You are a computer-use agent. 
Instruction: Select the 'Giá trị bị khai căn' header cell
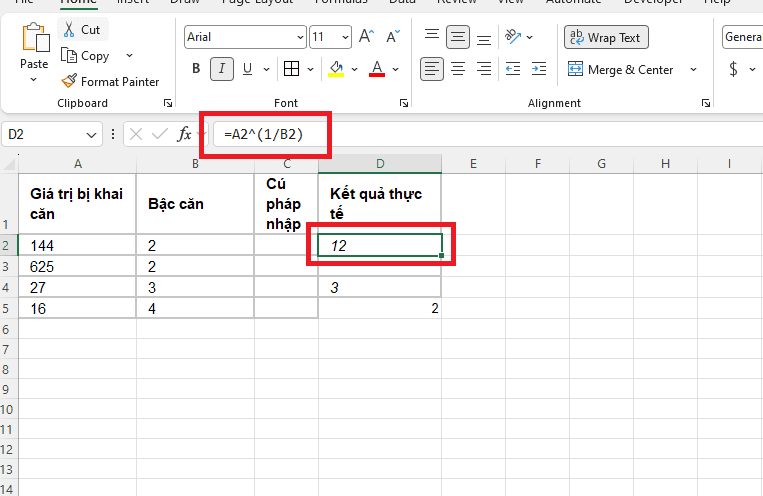point(77,203)
